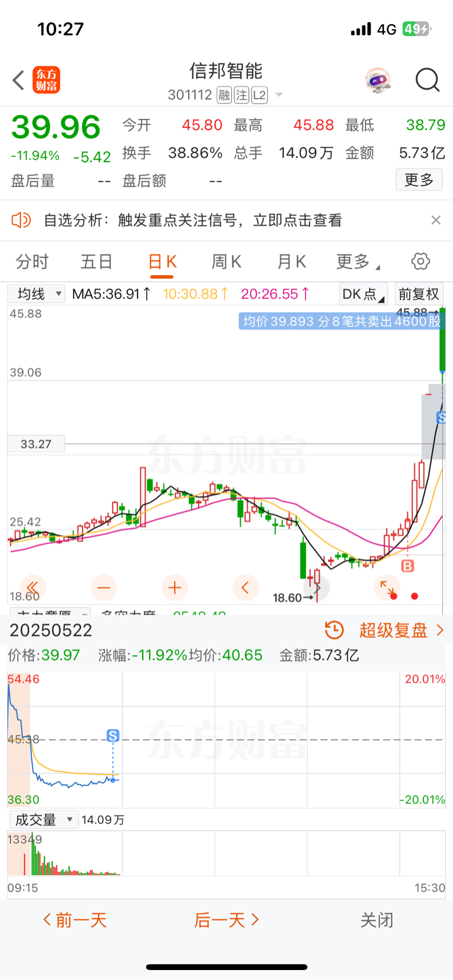Open chart settings gear icon
The image size is (453, 980).
421,261
